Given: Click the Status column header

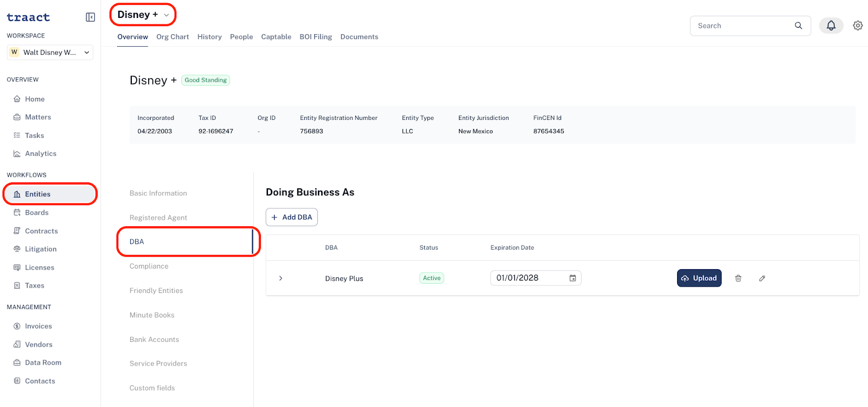Looking at the screenshot, I should 429,247.
